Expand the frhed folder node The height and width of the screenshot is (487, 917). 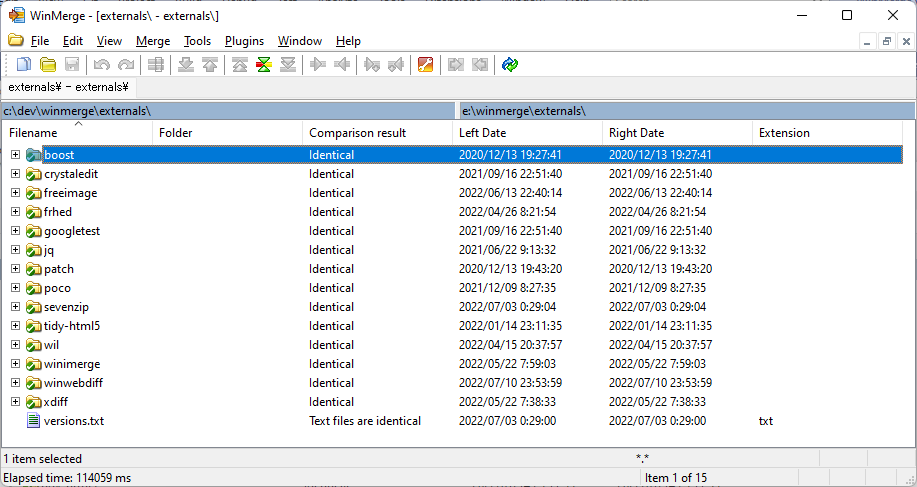16,212
